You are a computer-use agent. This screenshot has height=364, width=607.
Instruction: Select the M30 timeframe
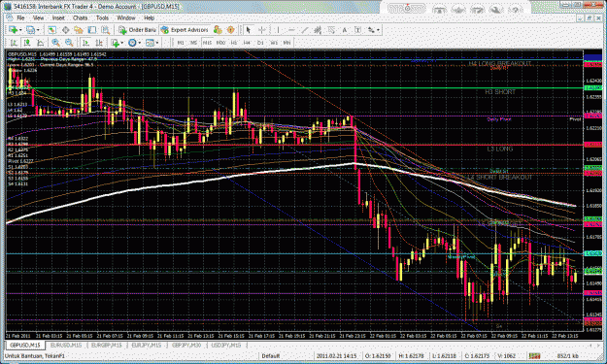coord(220,43)
